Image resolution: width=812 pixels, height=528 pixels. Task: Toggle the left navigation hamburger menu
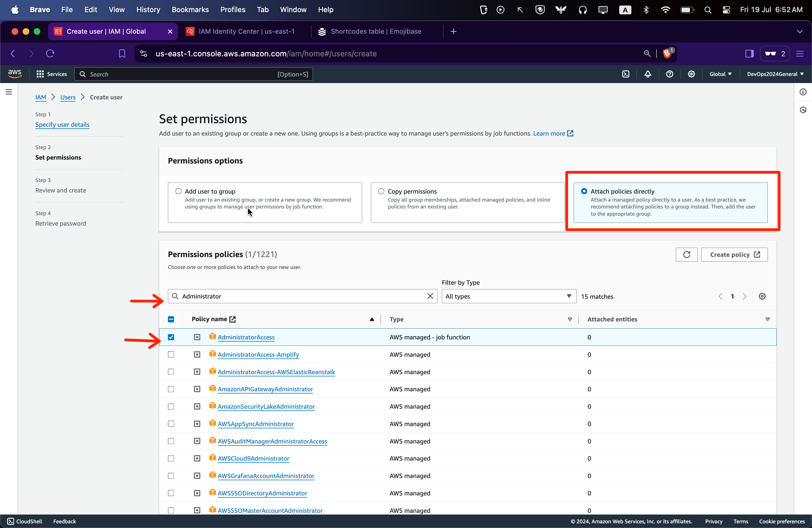9,92
